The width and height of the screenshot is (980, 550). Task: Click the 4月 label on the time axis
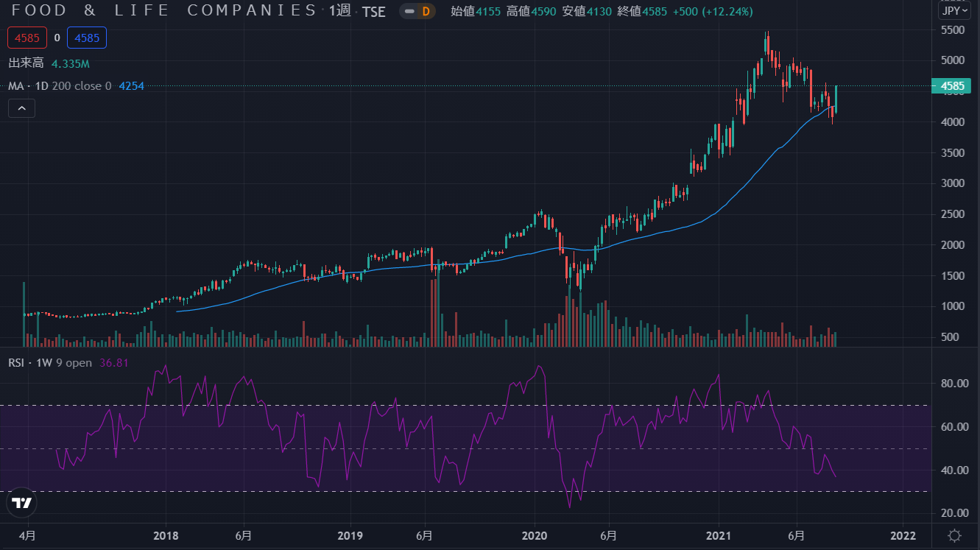(26, 535)
